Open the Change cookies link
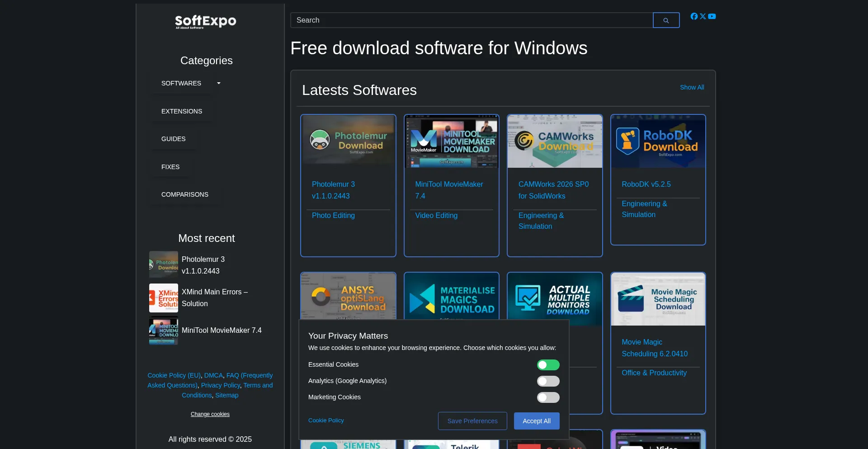 (210, 414)
